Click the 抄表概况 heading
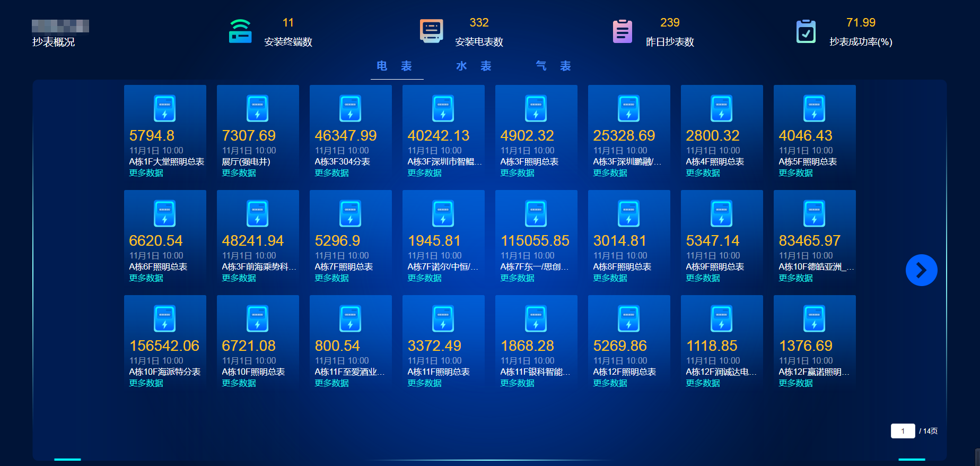This screenshot has width=980, height=466. (x=54, y=42)
